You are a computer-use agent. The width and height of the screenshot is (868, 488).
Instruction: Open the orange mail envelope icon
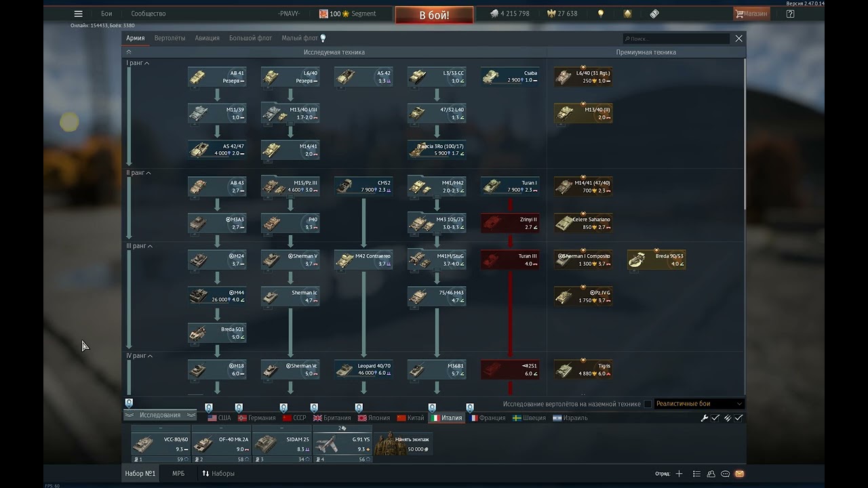click(x=739, y=474)
